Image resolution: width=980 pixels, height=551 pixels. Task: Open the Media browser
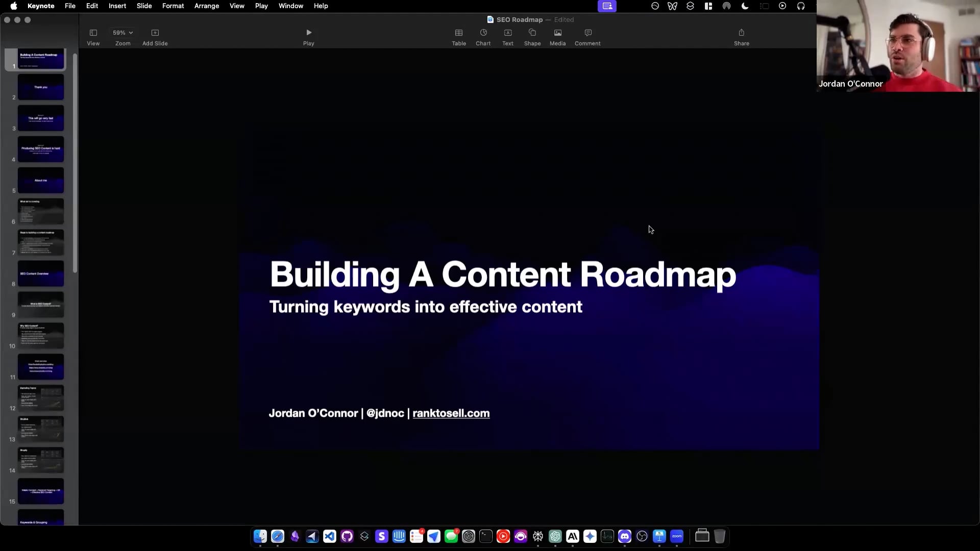click(557, 36)
